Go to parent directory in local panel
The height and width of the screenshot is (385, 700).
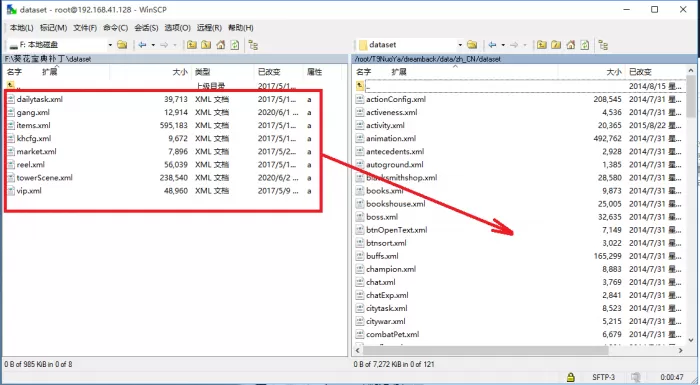(x=192, y=45)
